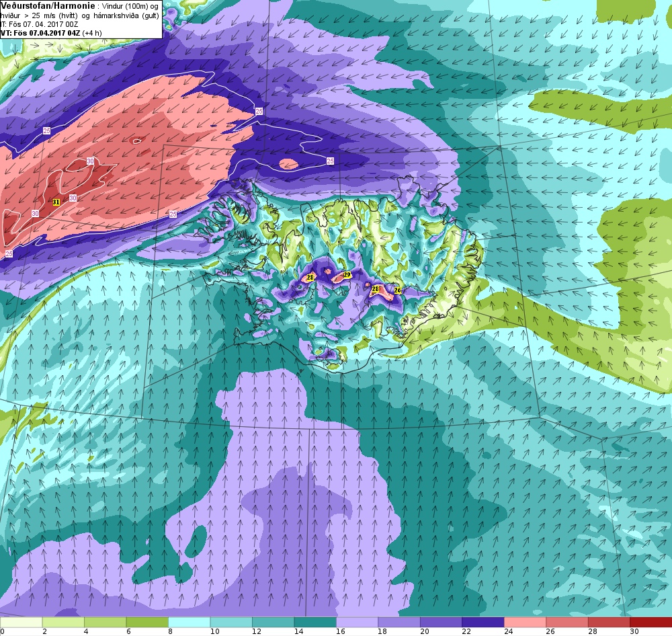
Task: Pick the 26–28 m/s salmon legend swatch
Action: point(567,622)
